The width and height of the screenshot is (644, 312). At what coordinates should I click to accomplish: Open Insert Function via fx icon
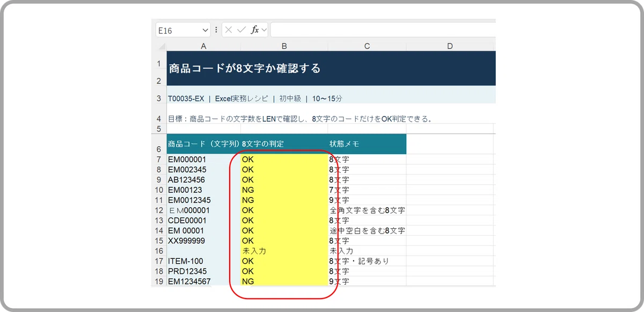(255, 30)
